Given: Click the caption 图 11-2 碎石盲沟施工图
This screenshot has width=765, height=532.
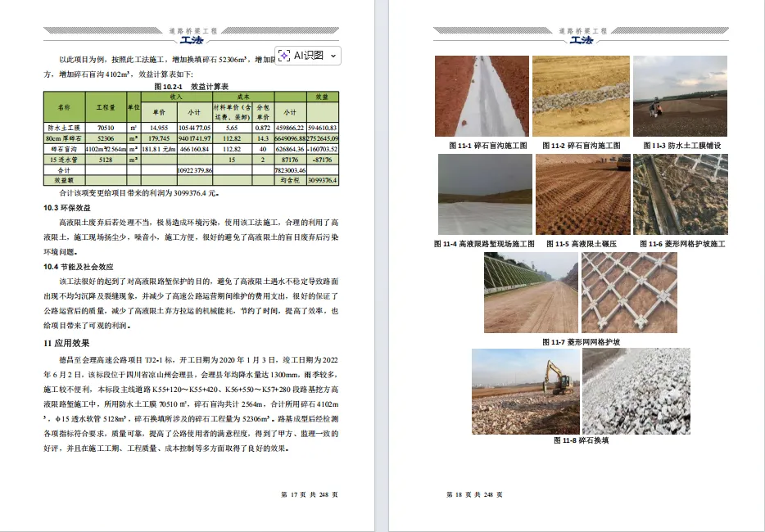Looking at the screenshot, I should [581, 146].
